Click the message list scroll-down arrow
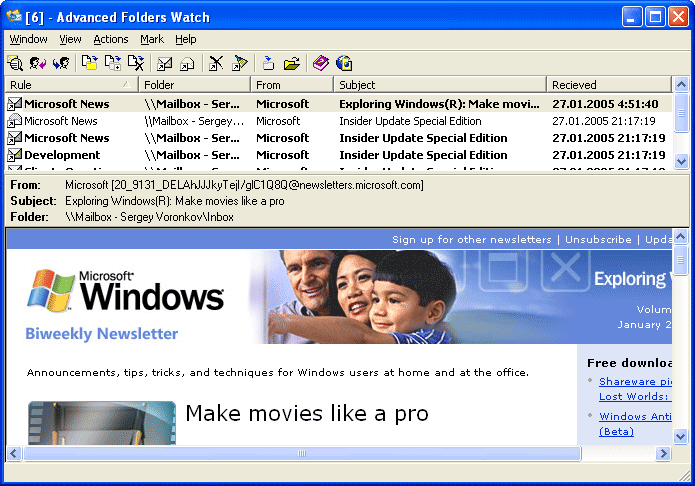The height and width of the screenshot is (486, 695). point(681,162)
